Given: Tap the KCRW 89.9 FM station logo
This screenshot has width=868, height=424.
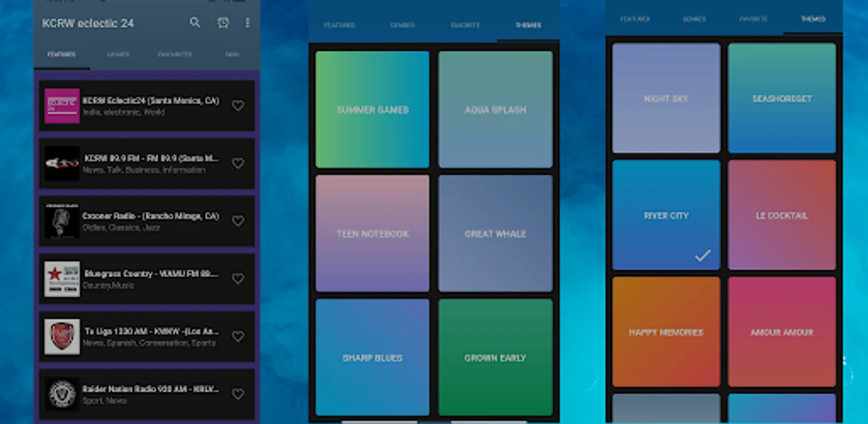Looking at the screenshot, I should pyautogui.click(x=62, y=163).
